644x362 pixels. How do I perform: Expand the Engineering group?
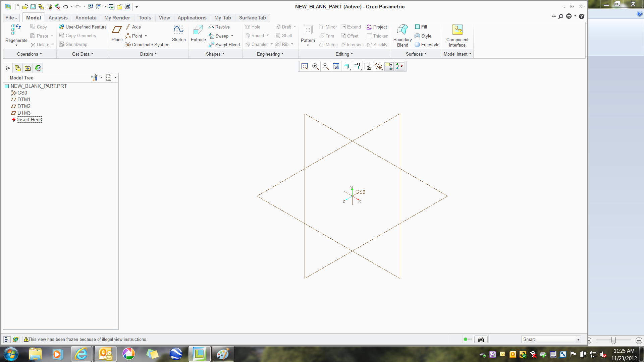pos(270,54)
